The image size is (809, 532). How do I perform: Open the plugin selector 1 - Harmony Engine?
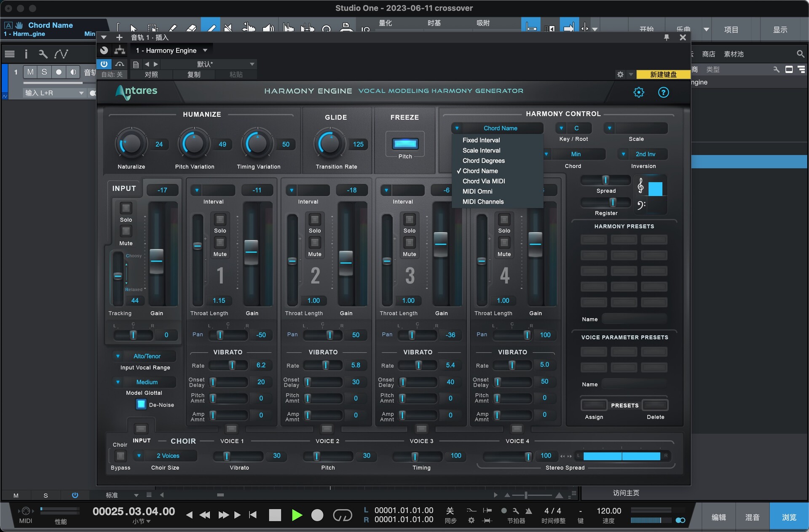pos(171,51)
